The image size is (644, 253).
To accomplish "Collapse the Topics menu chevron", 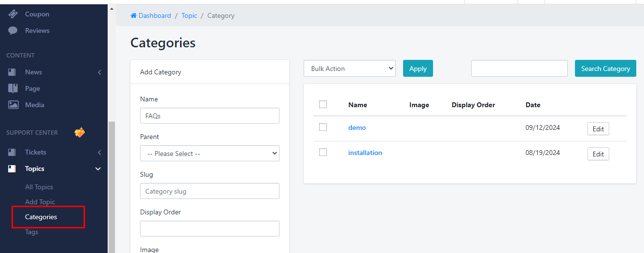I will click(x=98, y=169).
